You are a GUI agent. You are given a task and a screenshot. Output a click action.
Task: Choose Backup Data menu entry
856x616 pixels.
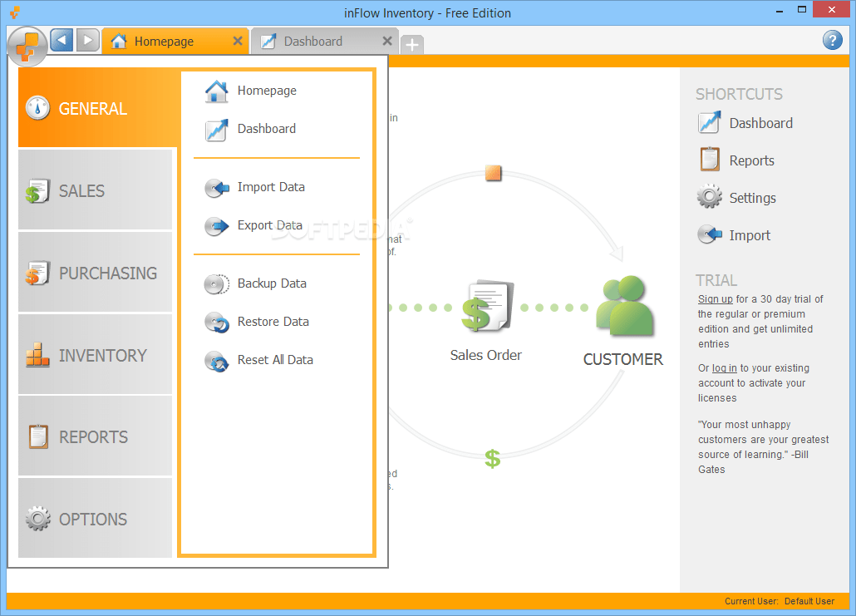pos(272,283)
